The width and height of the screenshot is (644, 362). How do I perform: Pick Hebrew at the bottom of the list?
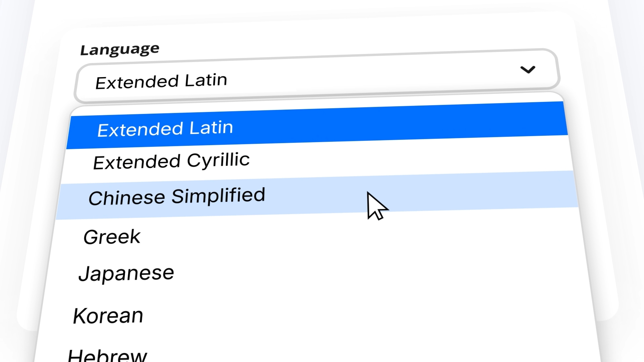(x=107, y=355)
